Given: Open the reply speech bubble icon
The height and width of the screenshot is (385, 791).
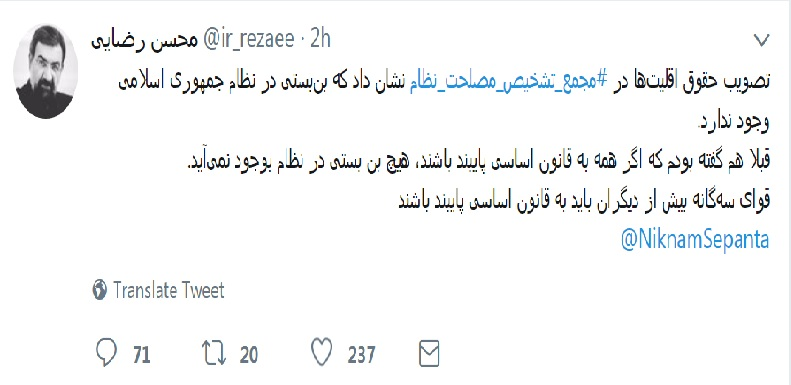Looking at the screenshot, I should 106,352.
